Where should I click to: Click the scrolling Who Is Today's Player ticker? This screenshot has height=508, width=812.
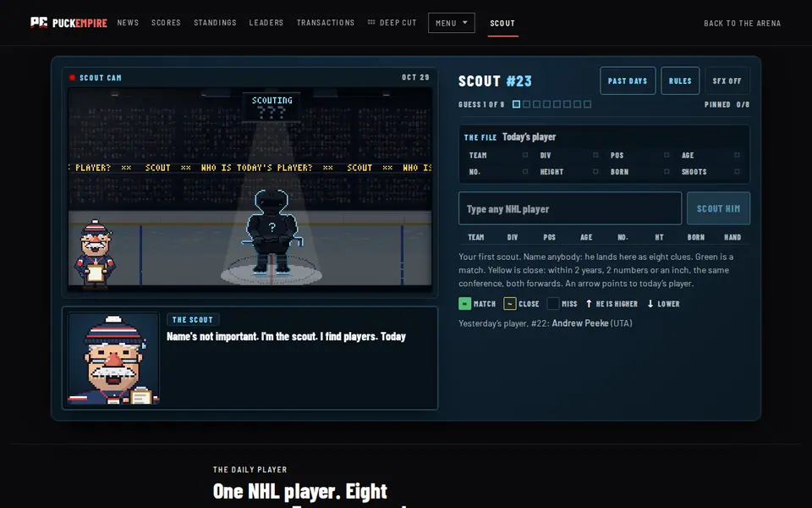250,168
